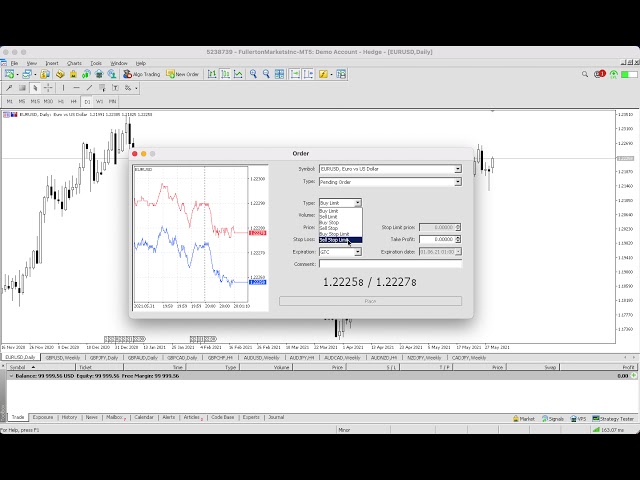
Task: Switch to the GBPUSD,Weekly chart tab
Action: point(62,358)
